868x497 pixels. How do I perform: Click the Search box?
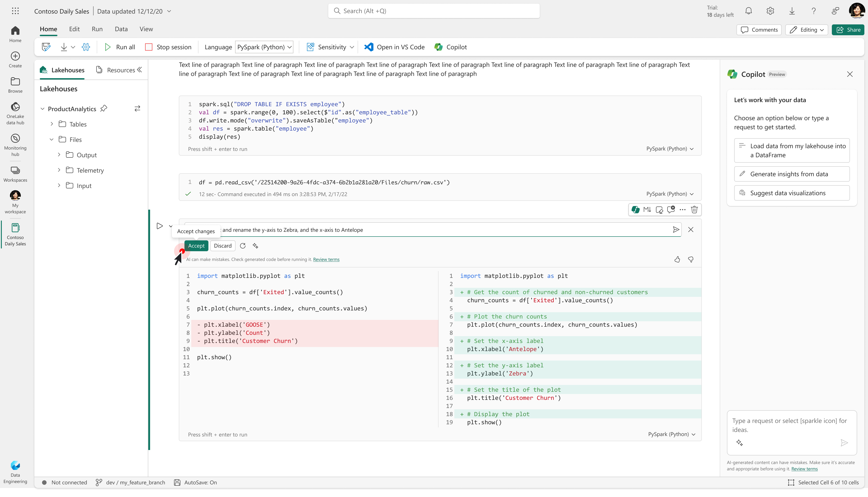click(434, 11)
